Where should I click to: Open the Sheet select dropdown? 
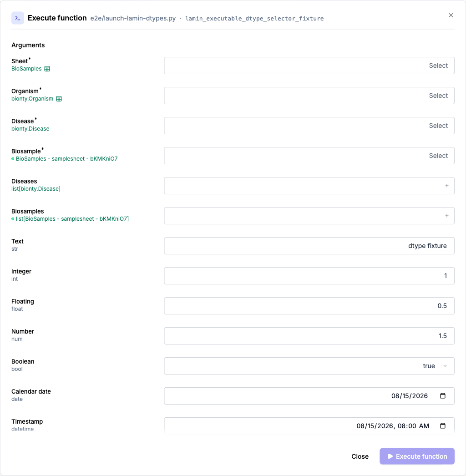coord(309,66)
